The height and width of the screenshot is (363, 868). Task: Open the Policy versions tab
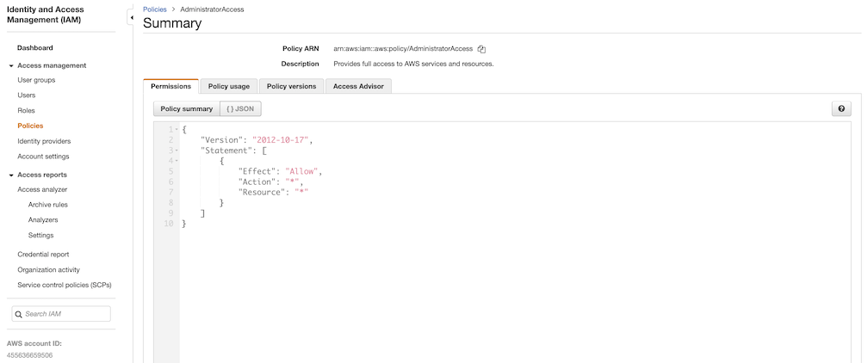(x=291, y=86)
